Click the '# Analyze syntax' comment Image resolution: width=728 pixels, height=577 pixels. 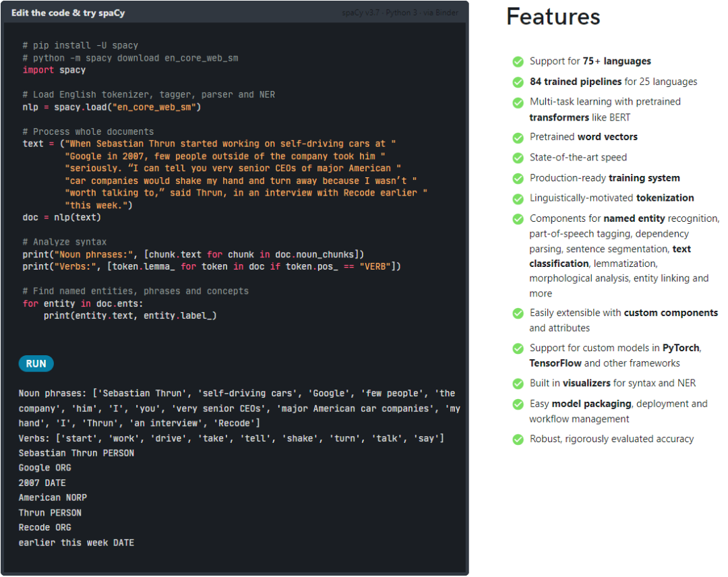[x=65, y=242]
